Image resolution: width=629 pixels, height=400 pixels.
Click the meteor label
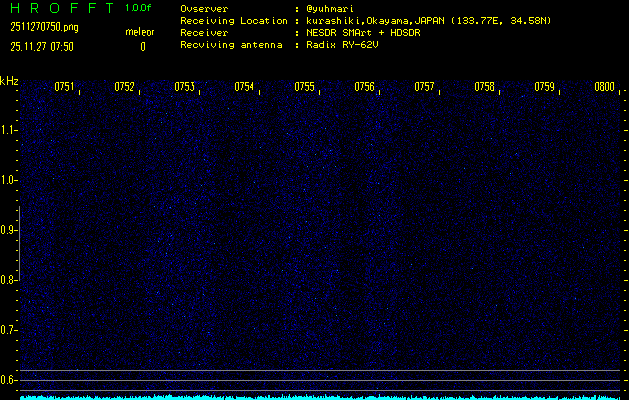(140, 32)
